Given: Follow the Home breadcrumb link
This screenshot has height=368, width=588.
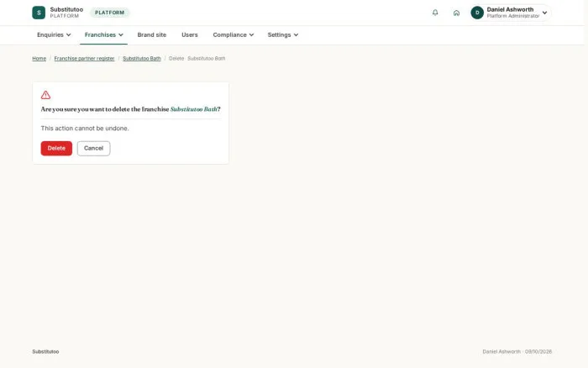Looking at the screenshot, I should (x=39, y=59).
